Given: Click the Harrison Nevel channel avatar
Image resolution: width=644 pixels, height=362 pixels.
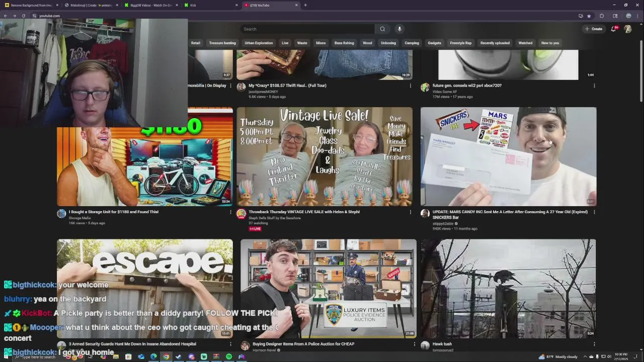Looking at the screenshot, I should tap(245, 345).
